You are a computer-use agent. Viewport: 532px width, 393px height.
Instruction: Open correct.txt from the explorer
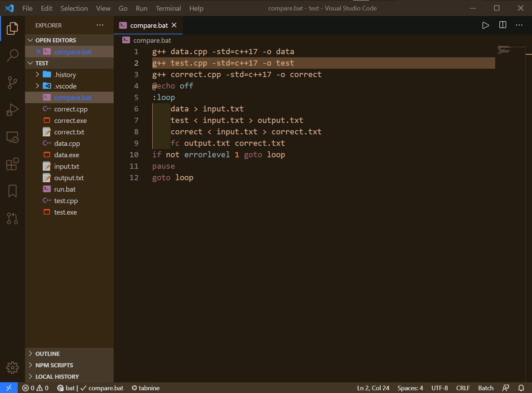click(x=69, y=132)
